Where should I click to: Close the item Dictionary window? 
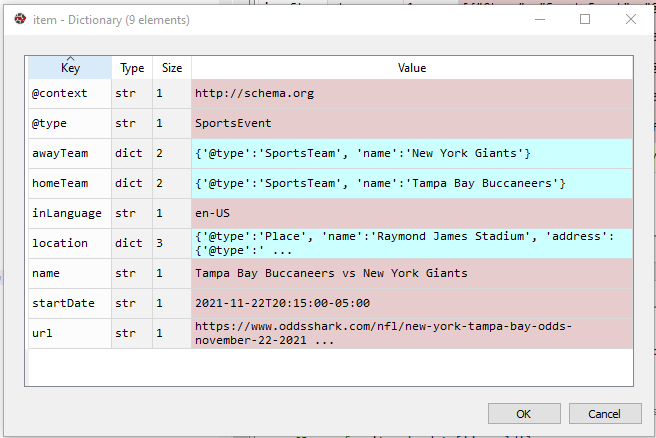(x=631, y=19)
